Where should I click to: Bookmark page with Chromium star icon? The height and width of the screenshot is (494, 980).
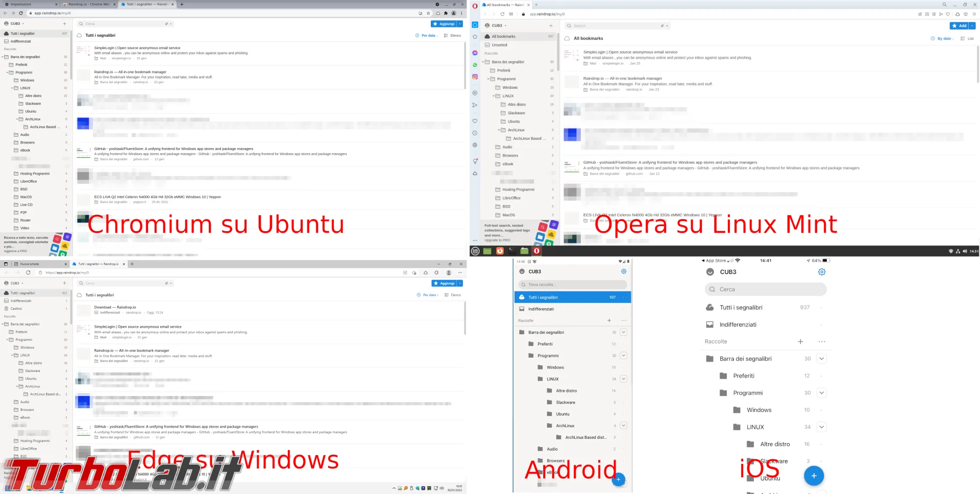click(428, 13)
